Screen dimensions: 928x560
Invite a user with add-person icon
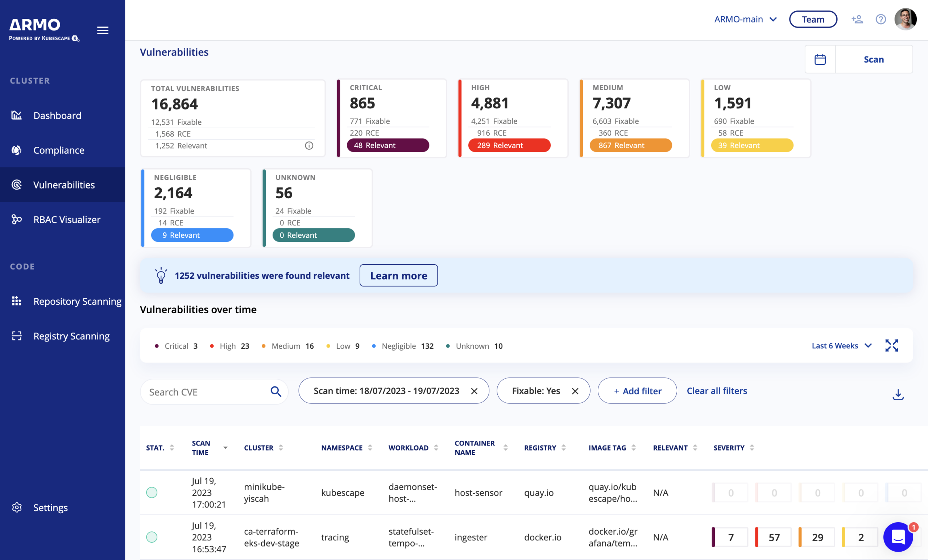click(x=857, y=19)
